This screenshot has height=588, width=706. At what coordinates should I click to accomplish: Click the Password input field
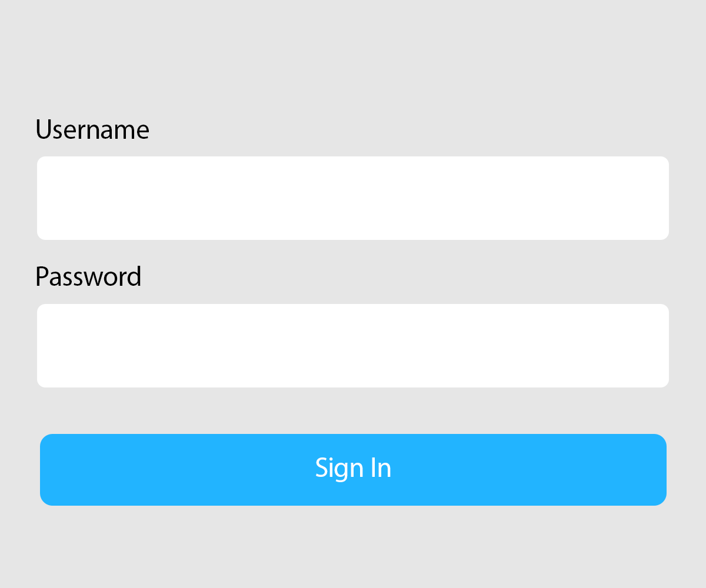tap(353, 346)
